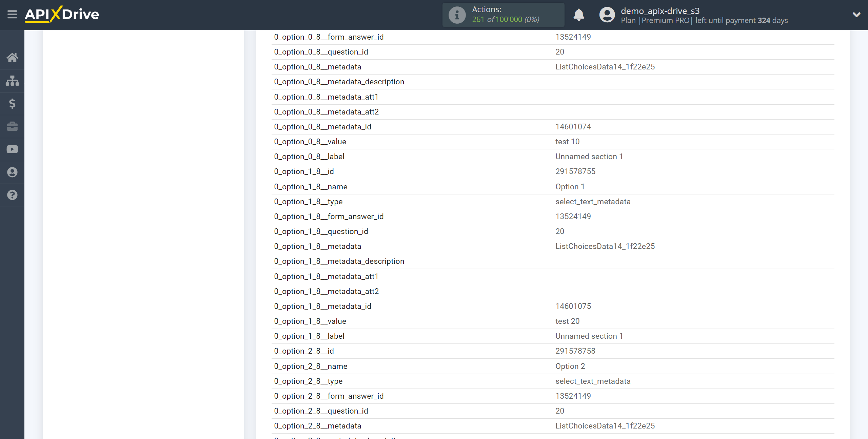Click 0_option_2_8__type row

[553, 381]
